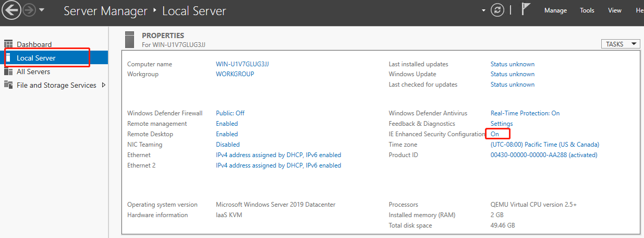This screenshot has width=644, height=238.
Task: Click the Operating system version label
Action: point(162,205)
